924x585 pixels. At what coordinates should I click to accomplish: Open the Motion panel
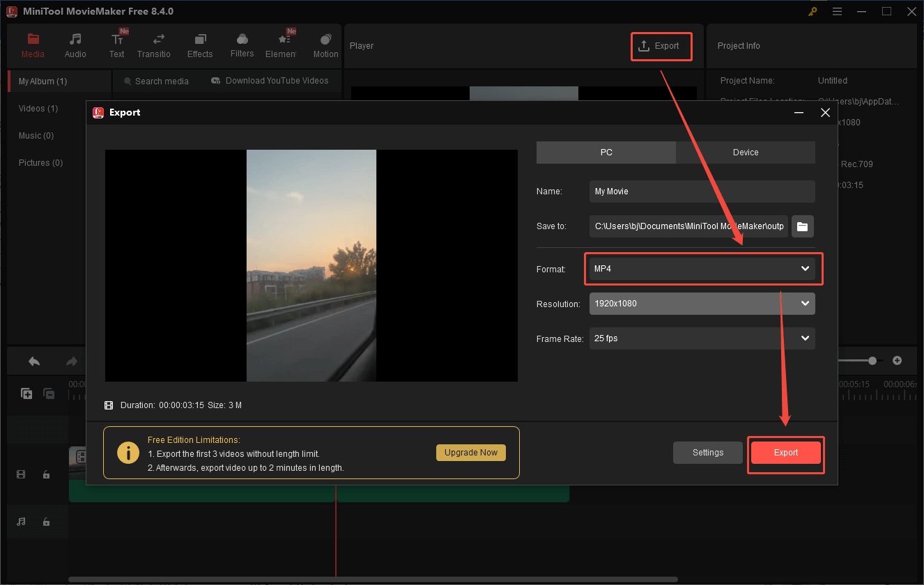coord(325,44)
